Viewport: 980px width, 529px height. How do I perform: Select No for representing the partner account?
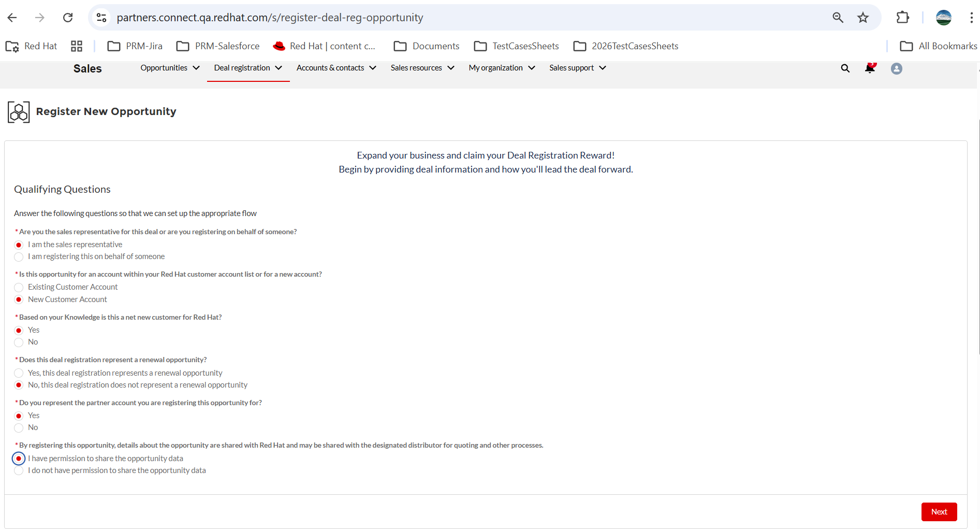(19, 428)
